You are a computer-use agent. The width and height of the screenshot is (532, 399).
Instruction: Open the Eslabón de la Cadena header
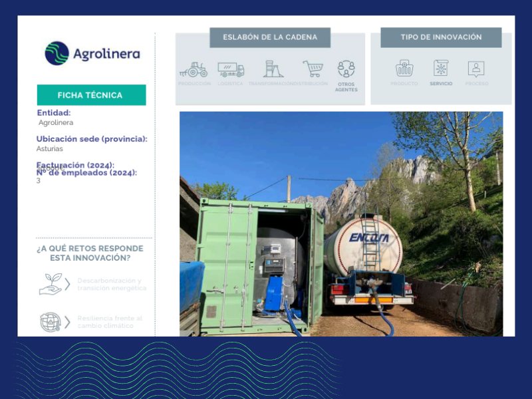[x=270, y=37]
